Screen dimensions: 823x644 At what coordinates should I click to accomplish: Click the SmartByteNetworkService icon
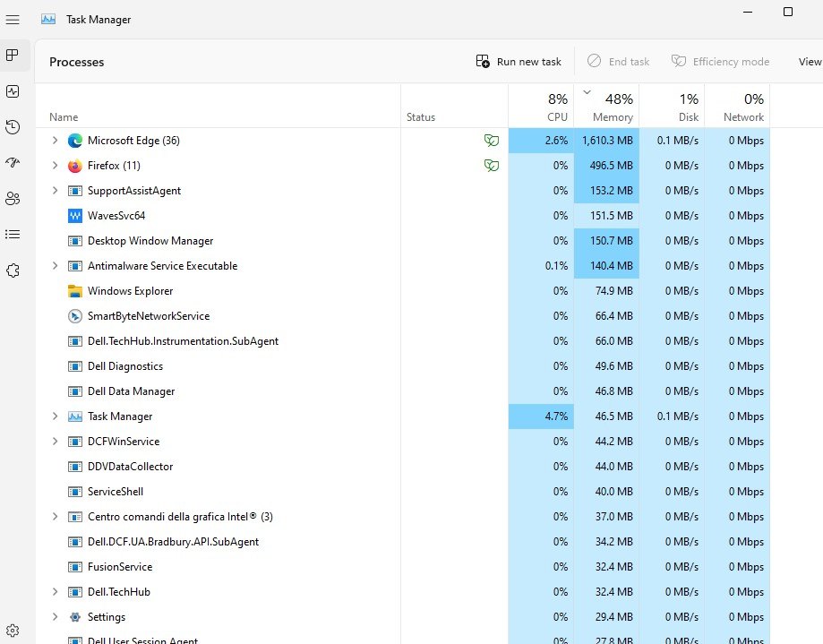click(75, 316)
